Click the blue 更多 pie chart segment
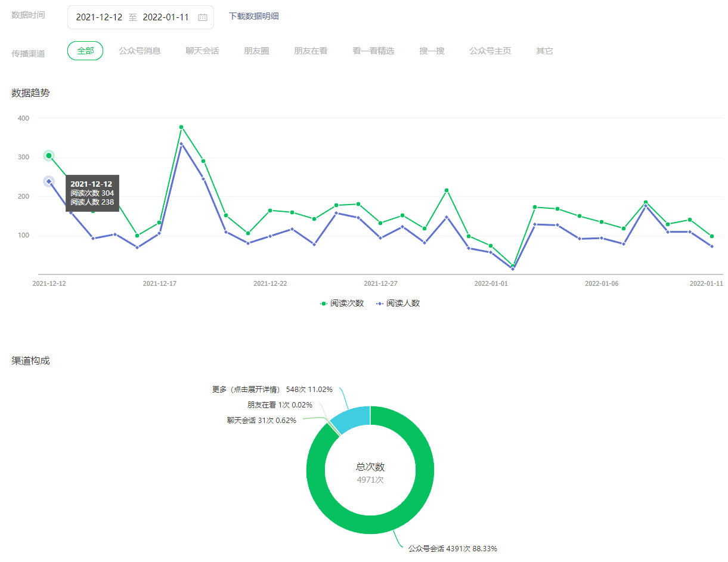This screenshot has height=562, width=728. 352,419
